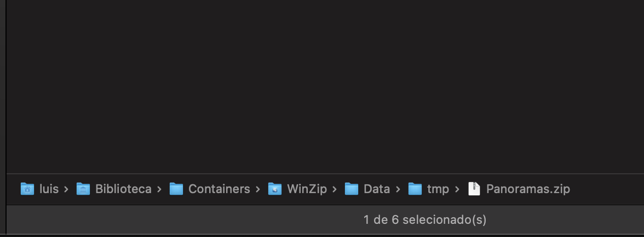Jump to "Containers" text in path bar
Screen dimensions: 644x237
coord(219,189)
